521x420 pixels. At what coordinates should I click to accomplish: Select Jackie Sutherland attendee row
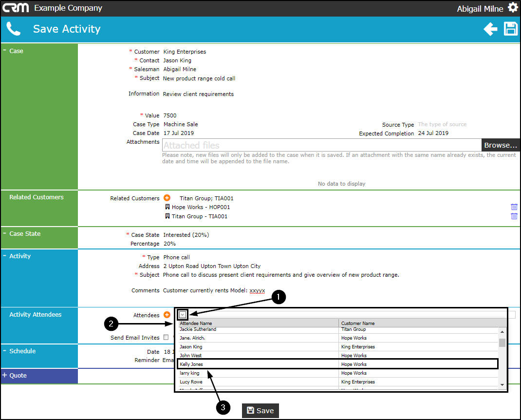pyautogui.click(x=338, y=330)
